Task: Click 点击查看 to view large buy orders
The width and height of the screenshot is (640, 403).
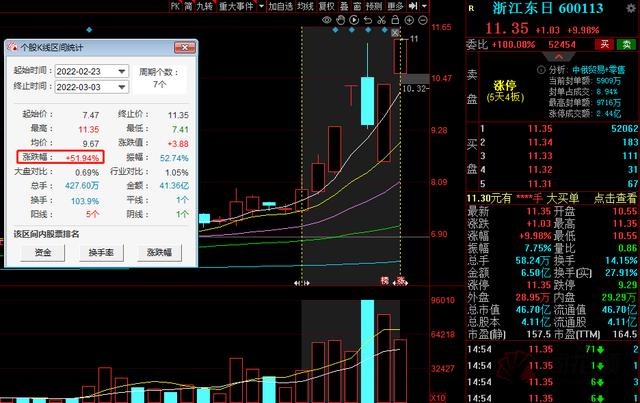Action: 615,198
